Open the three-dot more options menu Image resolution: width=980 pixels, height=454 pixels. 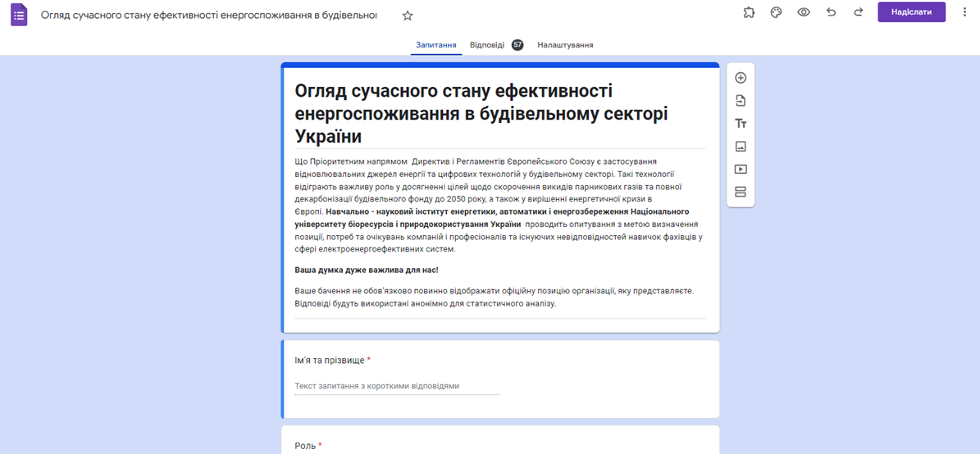point(964,12)
